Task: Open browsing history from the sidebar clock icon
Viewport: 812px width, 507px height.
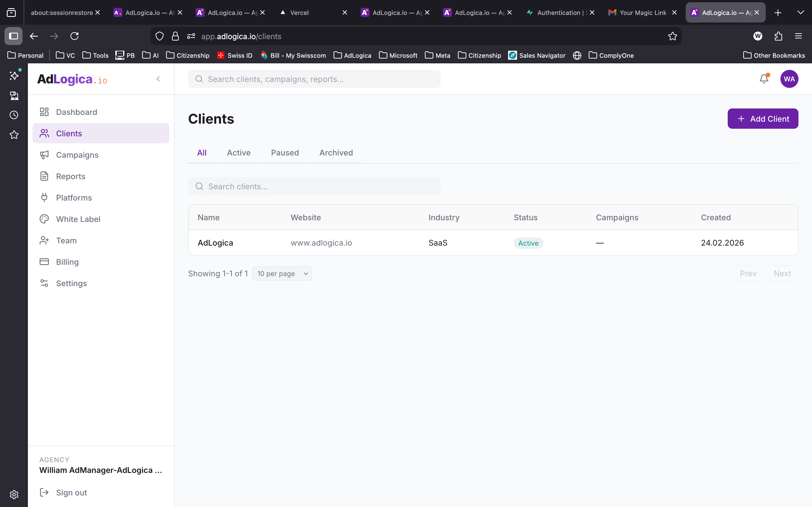Action: point(14,115)
